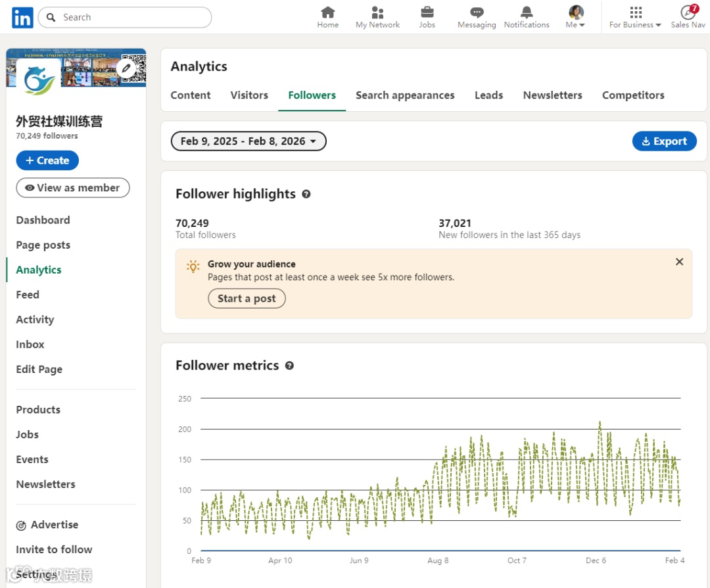The width and height of the screenshot is (710, 588).
Task: Open Jobs in the left sidebar
Action: pos(27,435)
